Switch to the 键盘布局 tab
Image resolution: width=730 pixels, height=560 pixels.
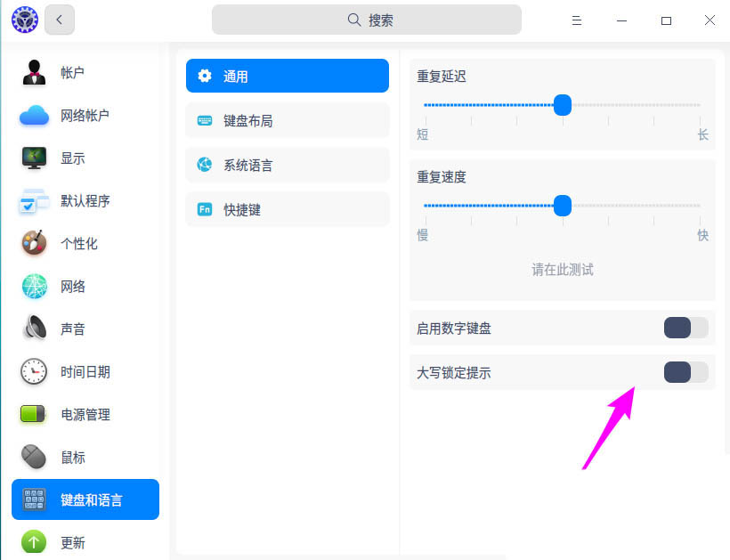(287, 120)
